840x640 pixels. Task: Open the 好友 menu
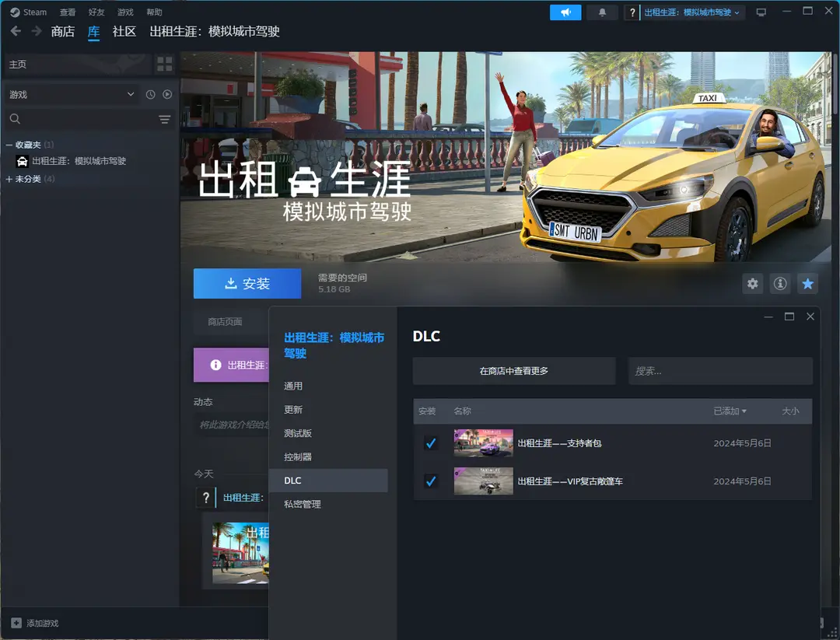tap(96, 12)
